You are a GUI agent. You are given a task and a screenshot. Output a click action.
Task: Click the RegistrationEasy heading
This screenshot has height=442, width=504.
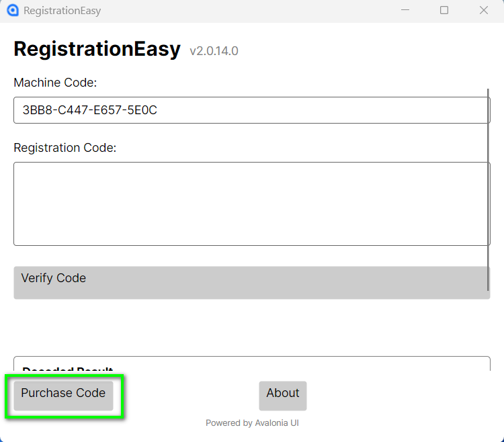97,49
